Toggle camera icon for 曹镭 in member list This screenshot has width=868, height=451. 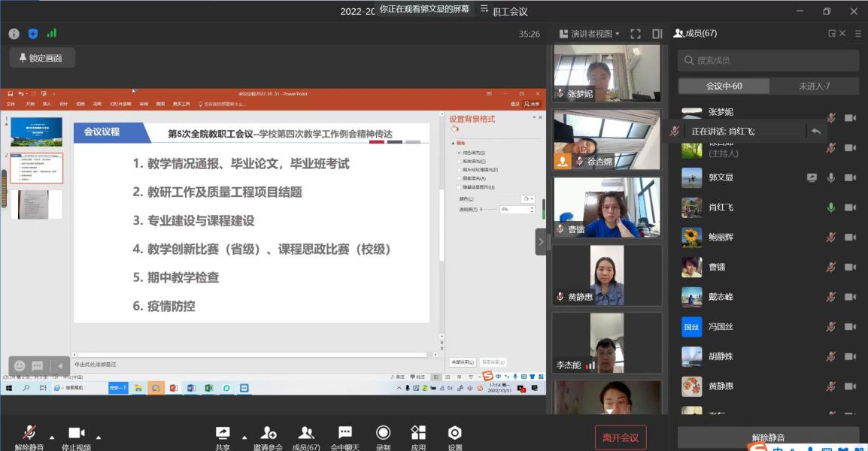[850, 268]
